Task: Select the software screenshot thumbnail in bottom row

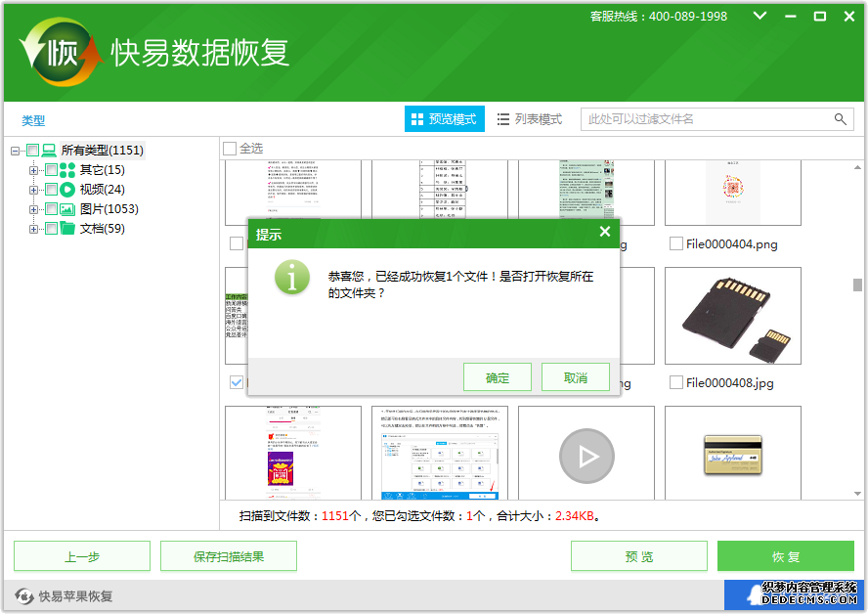Action: [440, 453]
